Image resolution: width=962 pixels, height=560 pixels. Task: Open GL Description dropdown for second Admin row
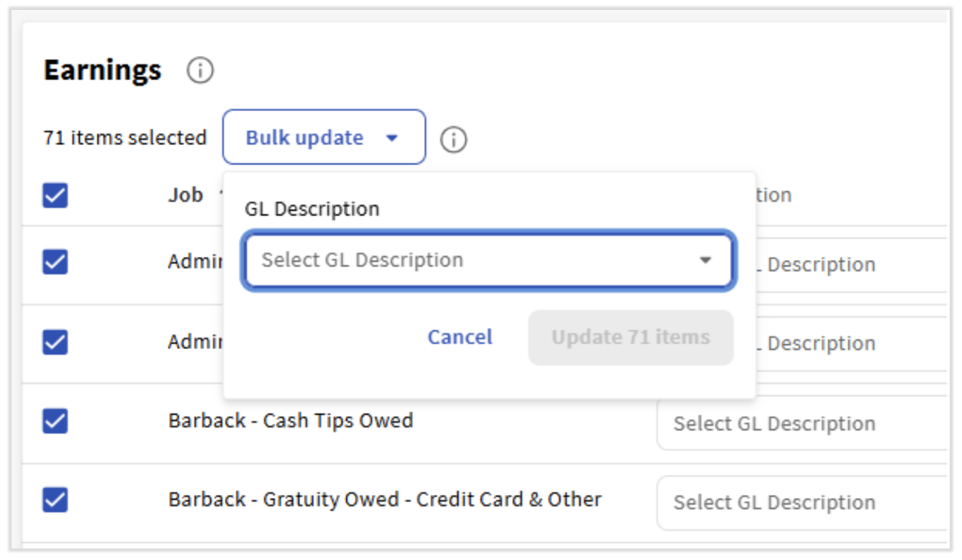click(848, 343)
